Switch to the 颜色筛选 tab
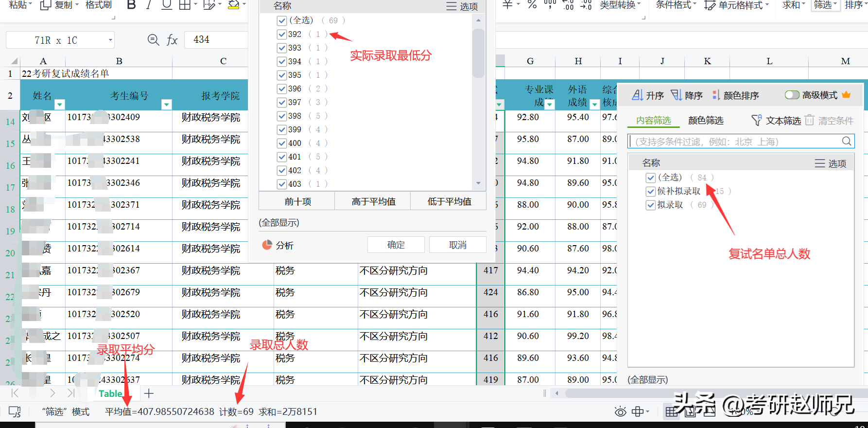The height and width of the screenshot is (428, 868). pyautogui.click(x=706, y=121)
